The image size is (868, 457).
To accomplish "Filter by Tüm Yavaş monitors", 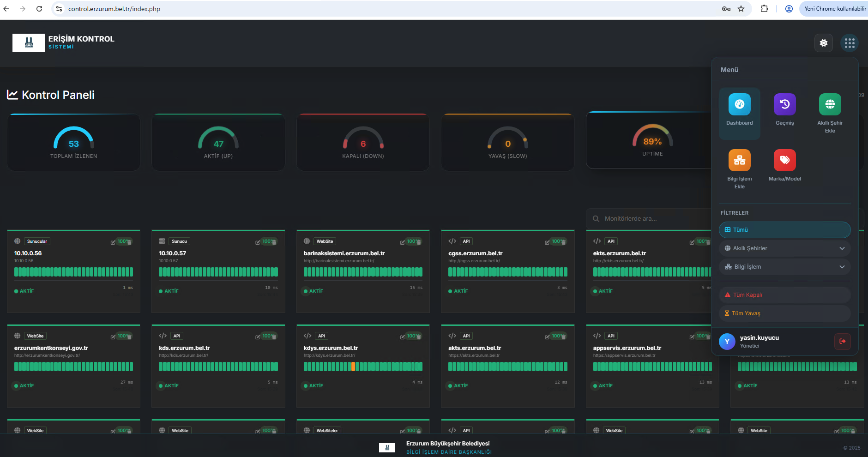I will [784, 313].
